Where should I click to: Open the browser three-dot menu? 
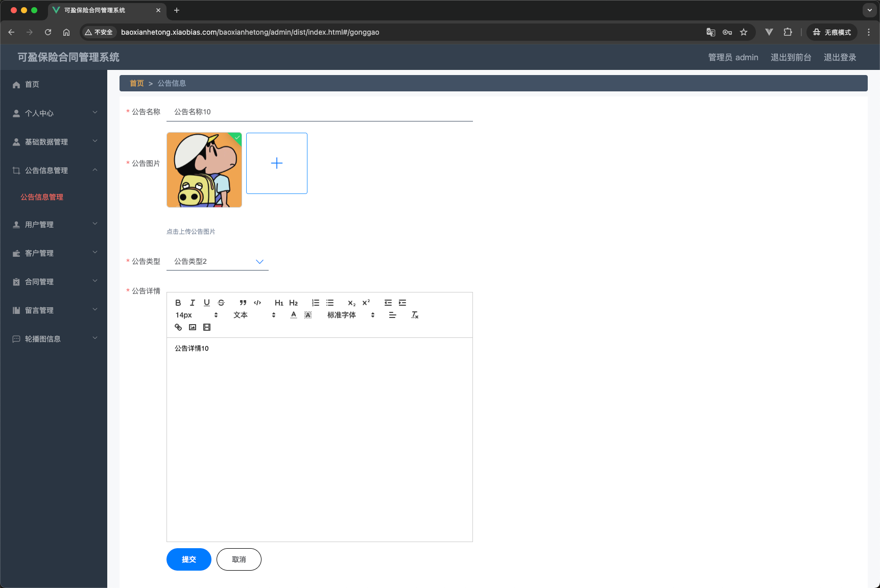[869, 32]
